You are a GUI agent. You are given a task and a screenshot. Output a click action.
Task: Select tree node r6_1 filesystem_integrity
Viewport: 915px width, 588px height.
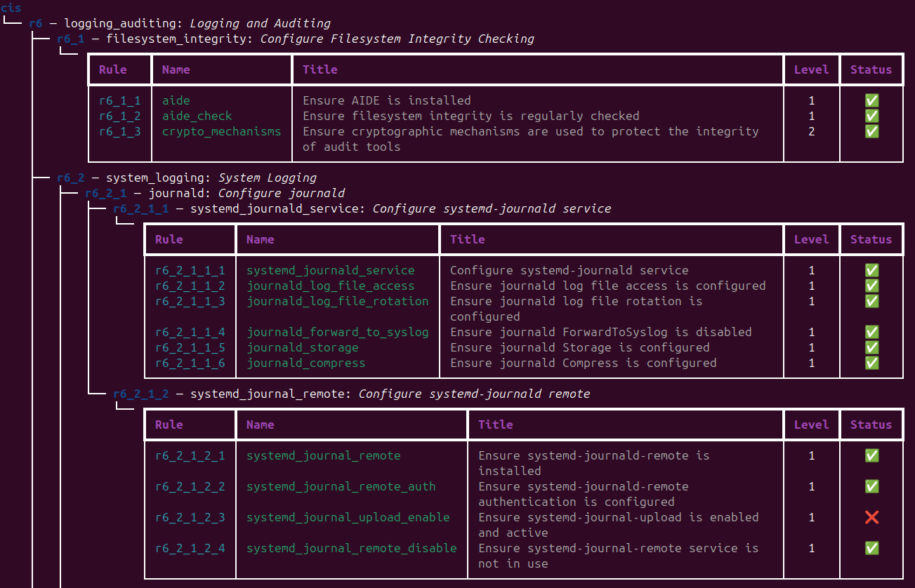point(296,39)
